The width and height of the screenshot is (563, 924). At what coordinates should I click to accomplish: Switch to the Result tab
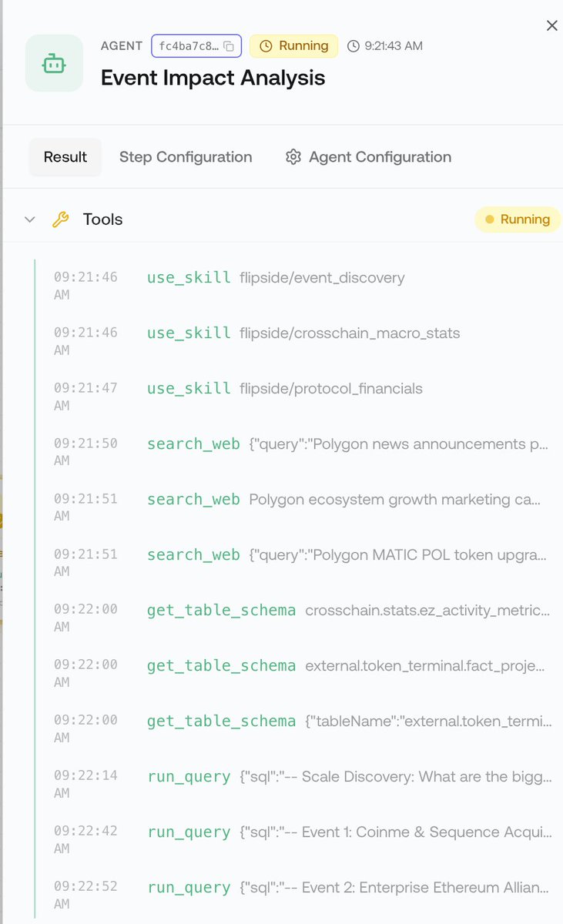pos(65,157)
